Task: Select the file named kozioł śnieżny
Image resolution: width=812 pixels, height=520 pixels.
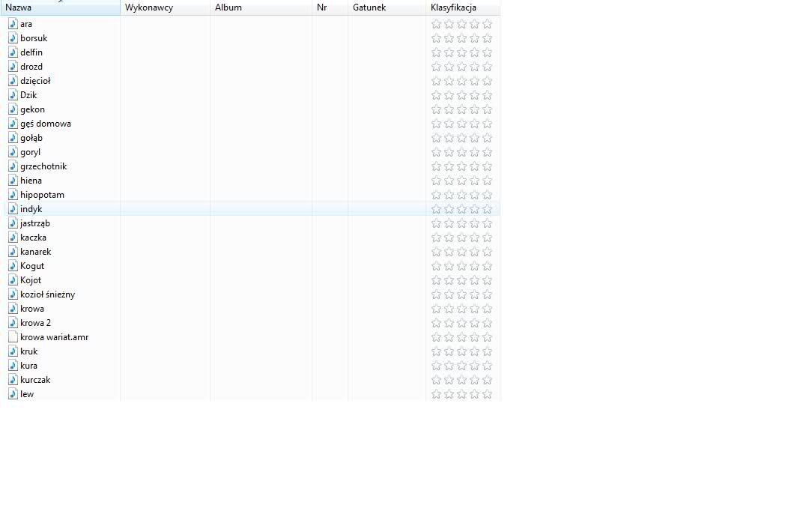Action: (47, 294)
